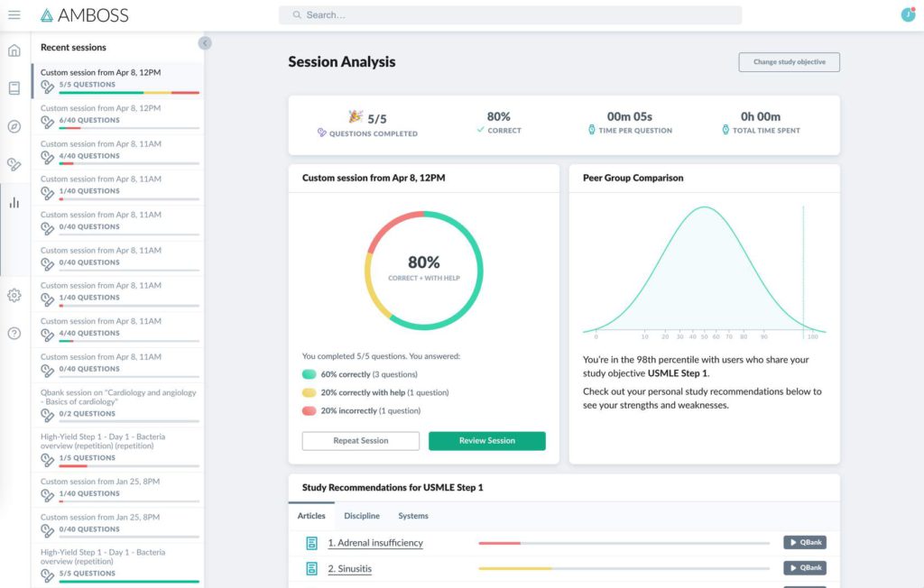Open the Library book icon in sidebar

pos(14,88)
